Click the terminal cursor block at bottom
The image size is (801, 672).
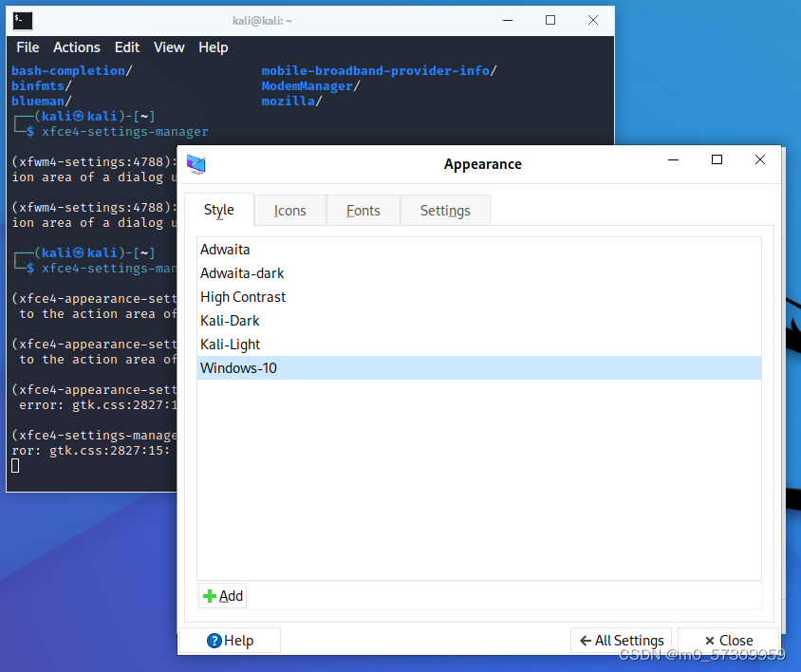coord(15,465)
